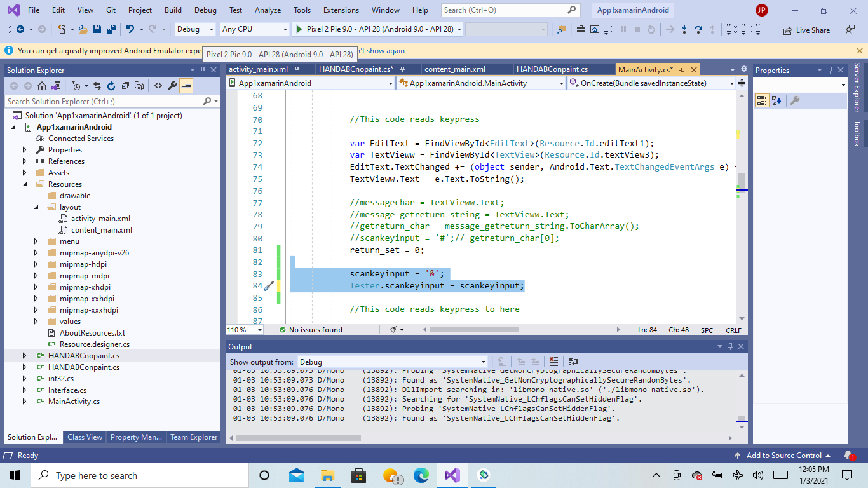868x488 pixels.
Task: Open Properties wrench icon in Solution Explorer
Action: [172, 86]
